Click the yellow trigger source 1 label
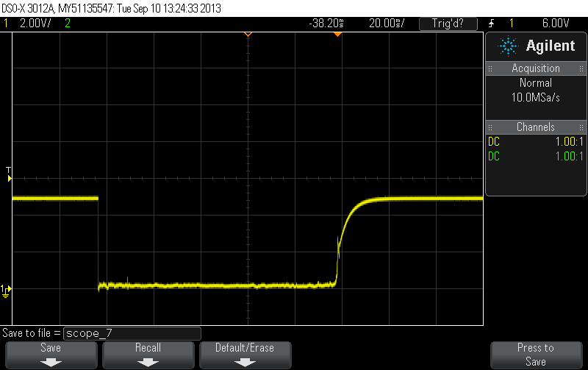Image resolution: width=588 pixels, height=370 pixels. coord(511,24)
